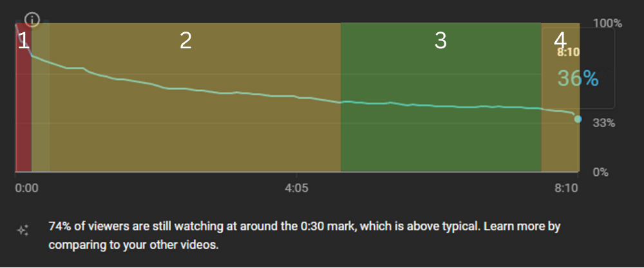Click the 33% y-axis label
Image resolution: width=644 pixels, height=268 pixels.
[604, 123]
